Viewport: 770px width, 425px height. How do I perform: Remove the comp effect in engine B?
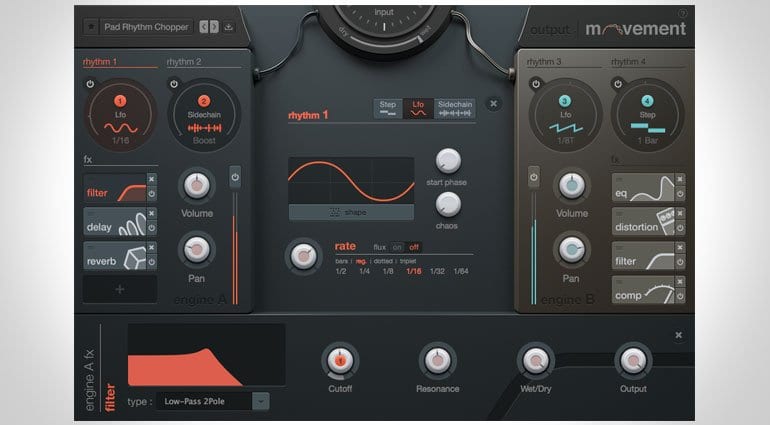680,282
